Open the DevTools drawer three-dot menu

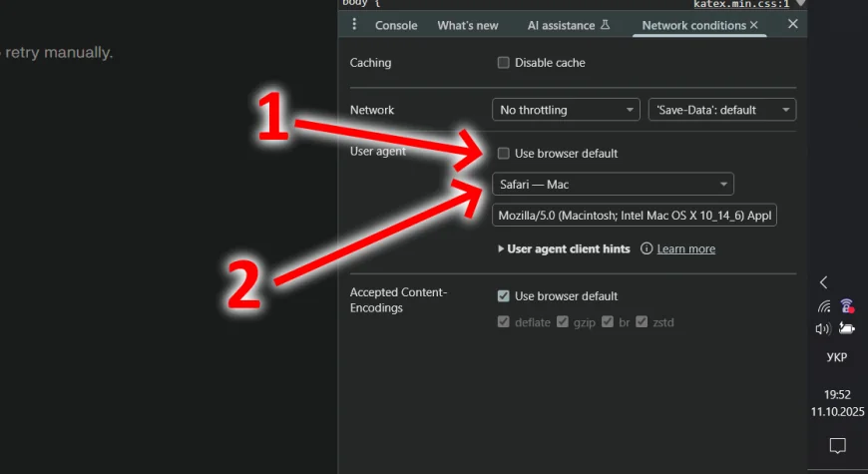pos(353,24)
